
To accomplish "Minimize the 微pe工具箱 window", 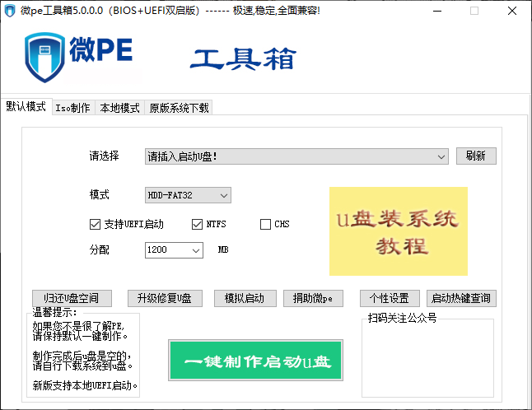I will 437,12.
